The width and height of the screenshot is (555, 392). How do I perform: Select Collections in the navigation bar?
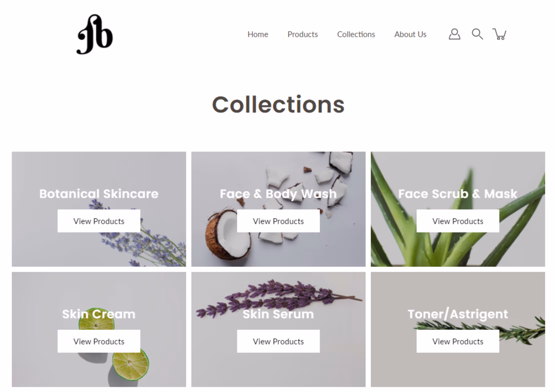click(x=356, y=34)
